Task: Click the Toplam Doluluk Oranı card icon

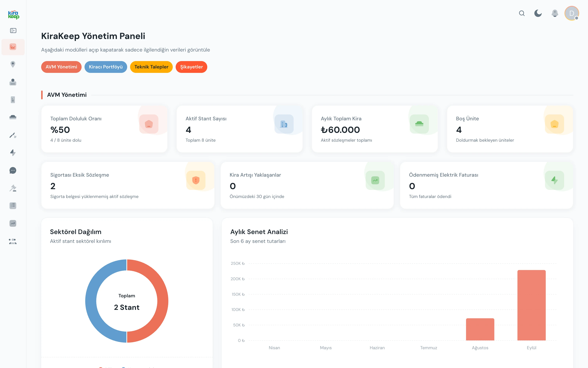Action: tap(149, 124)
